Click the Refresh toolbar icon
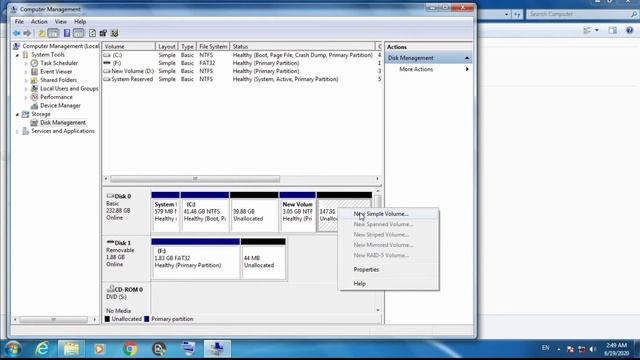Screen dimensions: 640x360 [92, 33]
